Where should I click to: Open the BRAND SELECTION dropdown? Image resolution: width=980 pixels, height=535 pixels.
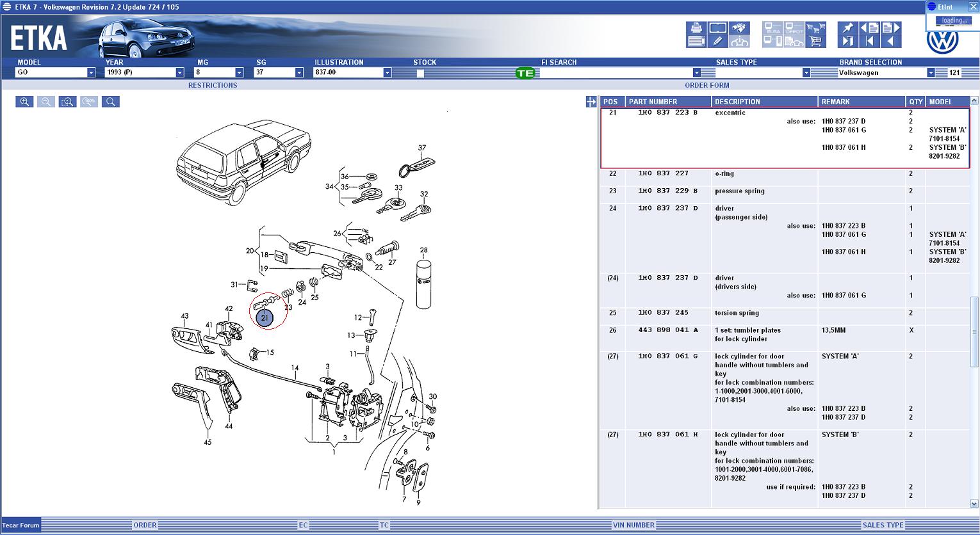coord(931,73)
